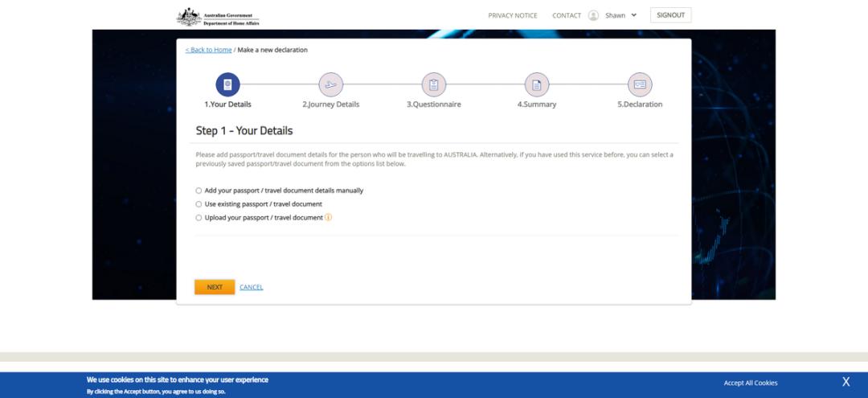Dismiss the cookie banner with X
The height and width of the screenshot is (398, 868).
point(845,382)
